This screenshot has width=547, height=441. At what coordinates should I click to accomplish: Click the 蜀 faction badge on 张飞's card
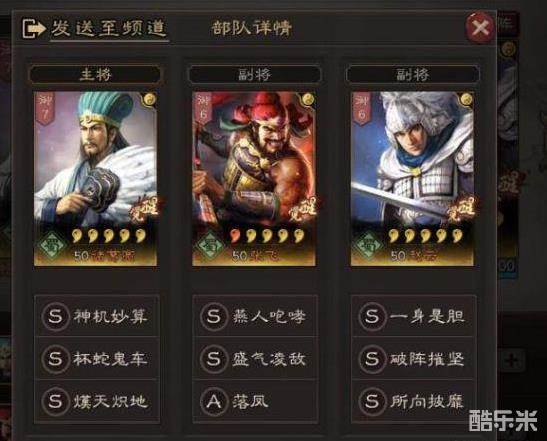coord(211,245)
